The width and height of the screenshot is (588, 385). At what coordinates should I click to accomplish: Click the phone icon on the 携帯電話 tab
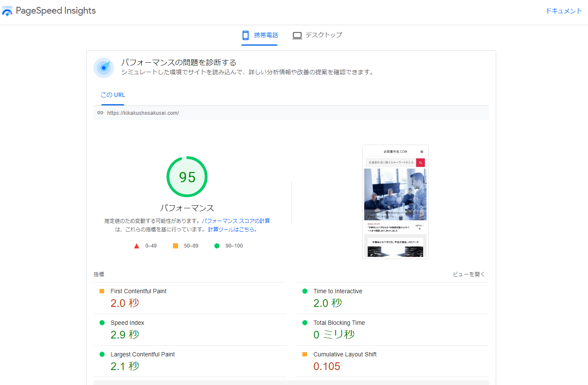(x=246, y=35)
